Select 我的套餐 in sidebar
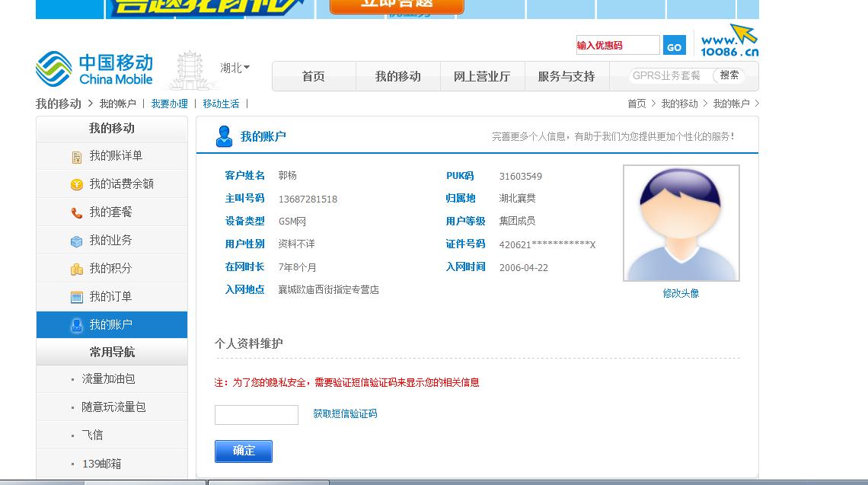The height and width of the screenshot is (485, 868). point(112,212)
